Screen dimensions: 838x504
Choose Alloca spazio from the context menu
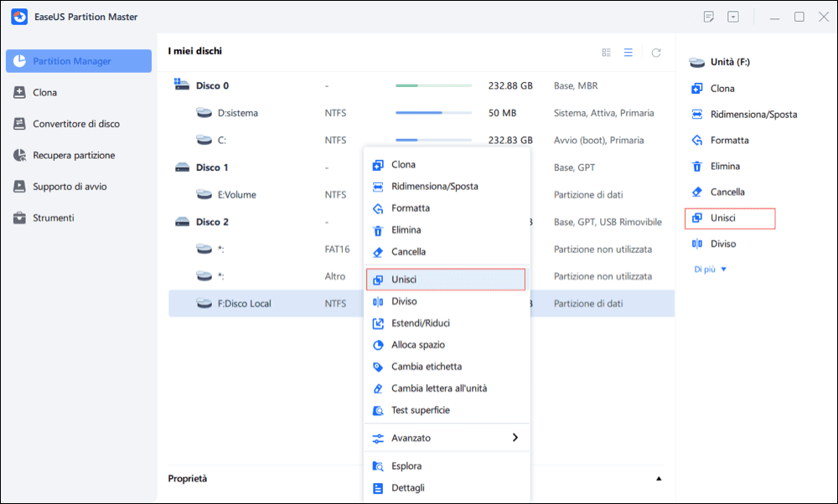(x=447, y=345)
